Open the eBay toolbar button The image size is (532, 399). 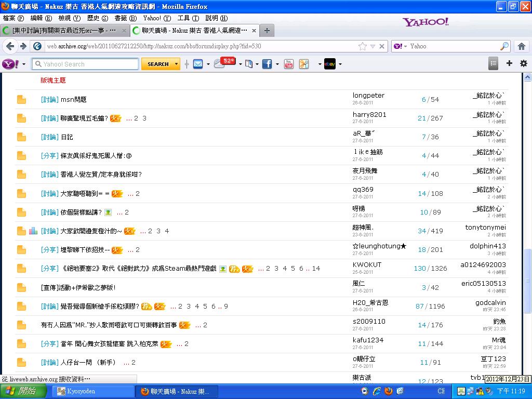(x=329, y=64)
